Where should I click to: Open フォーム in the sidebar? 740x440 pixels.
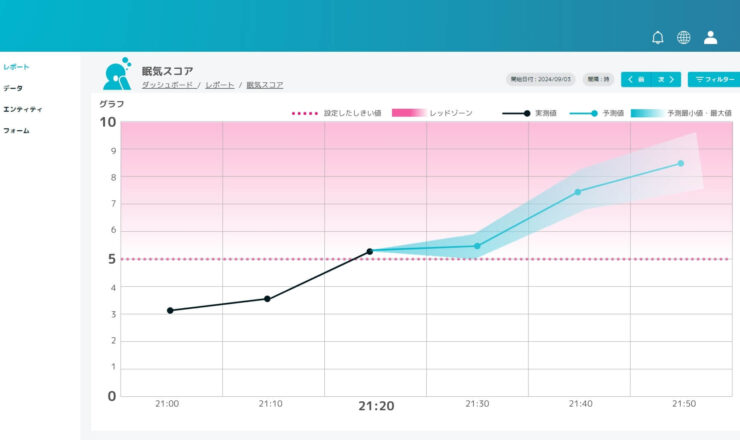tap(16, 130)
